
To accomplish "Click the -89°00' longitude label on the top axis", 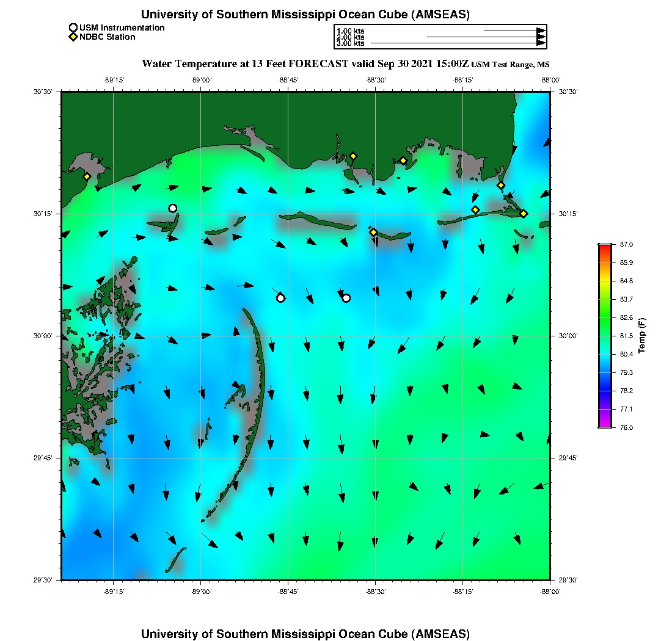I will pos(201,80).
